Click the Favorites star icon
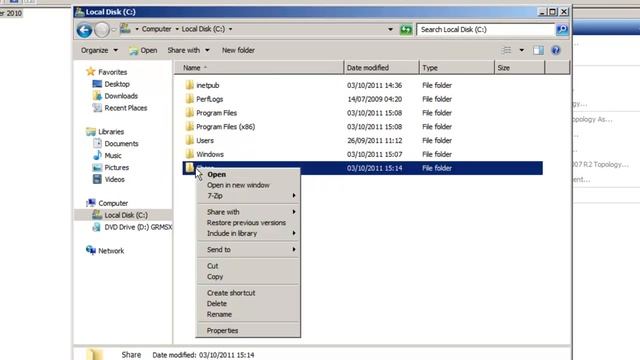 click(91, 72)
